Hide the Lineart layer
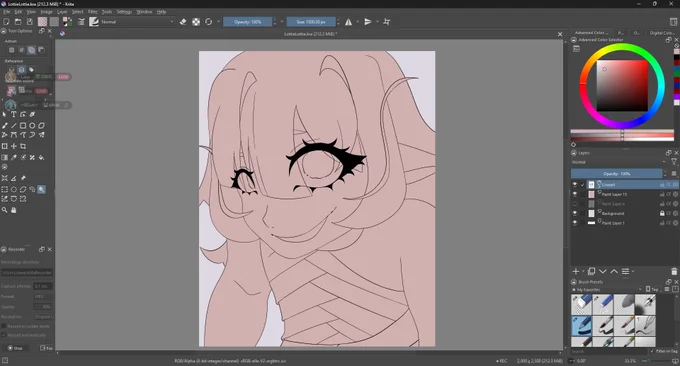 click(575, 185)
